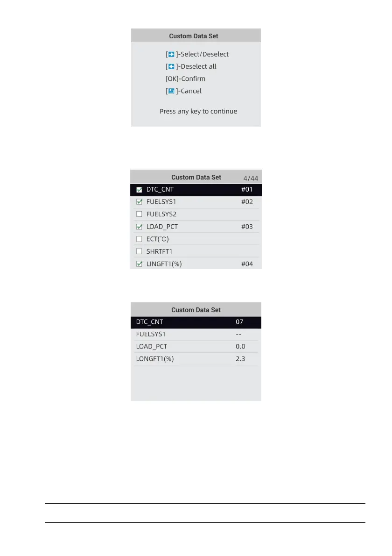Screen dimensions: 392x556
Task: Check the FUELSYS2 checkbox
Action: (139, 214)
